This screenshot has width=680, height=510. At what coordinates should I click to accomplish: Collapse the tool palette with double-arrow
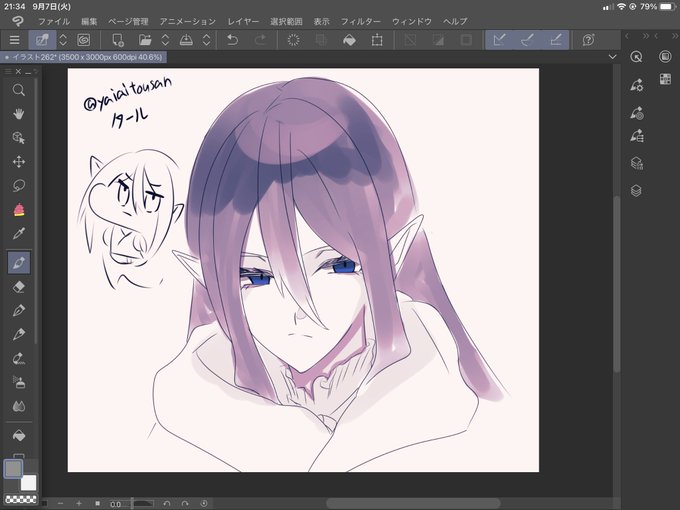[36, 72]
